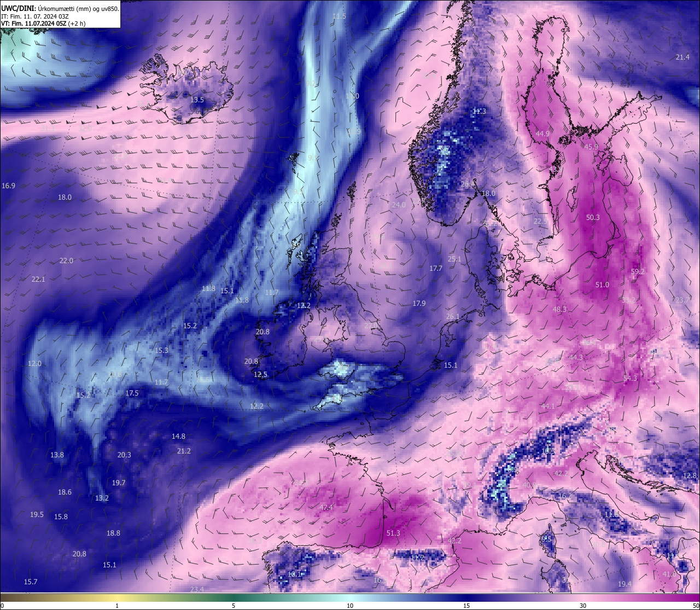Click the 22.0 value on the map
700x610 pixels.
click(x=66, y=261)
